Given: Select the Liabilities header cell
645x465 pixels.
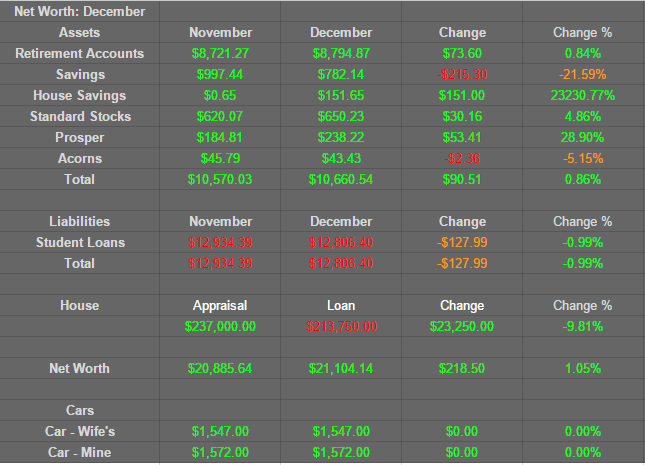Looking at the screenshot, I should coord(79,221).
